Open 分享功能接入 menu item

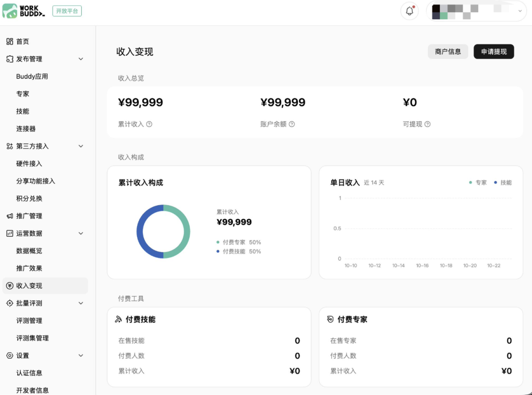(x=35, y=181)
